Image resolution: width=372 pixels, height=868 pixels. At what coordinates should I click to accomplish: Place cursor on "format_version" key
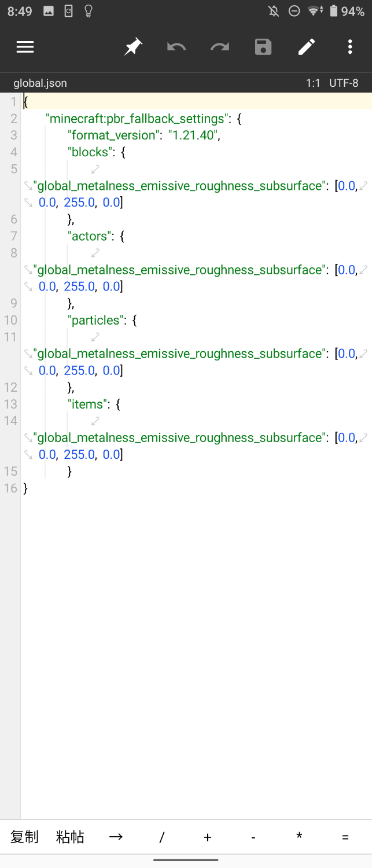(x=113, y=135)
